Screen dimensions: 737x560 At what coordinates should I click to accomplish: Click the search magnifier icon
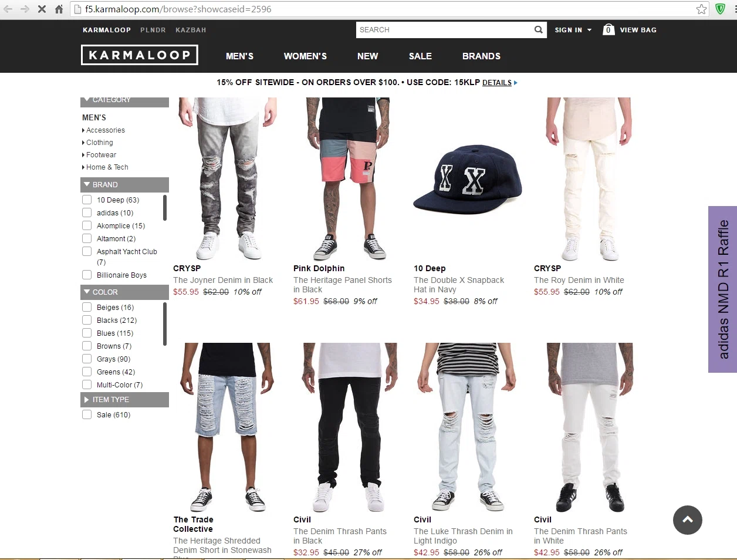[x=538, y=30]
